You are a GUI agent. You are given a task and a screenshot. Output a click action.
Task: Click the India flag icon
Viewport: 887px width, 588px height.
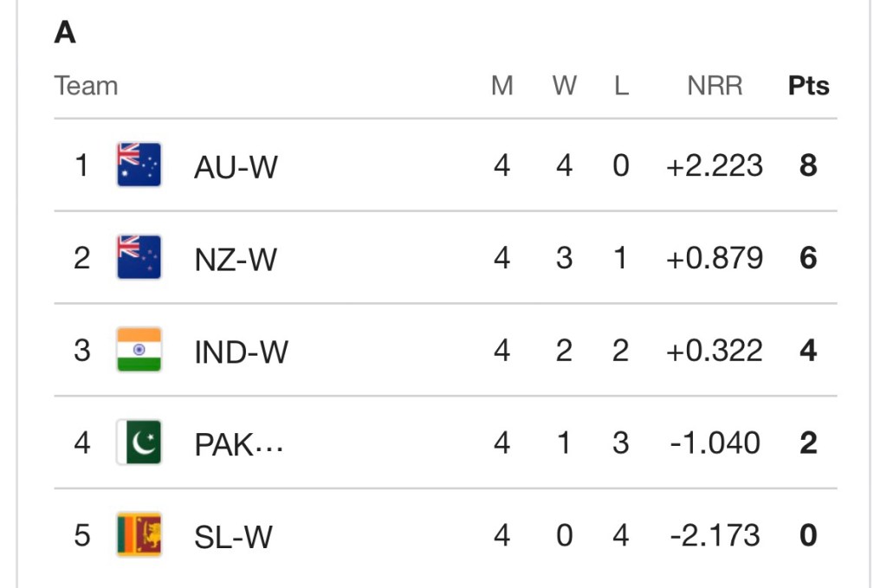[139, 350]
